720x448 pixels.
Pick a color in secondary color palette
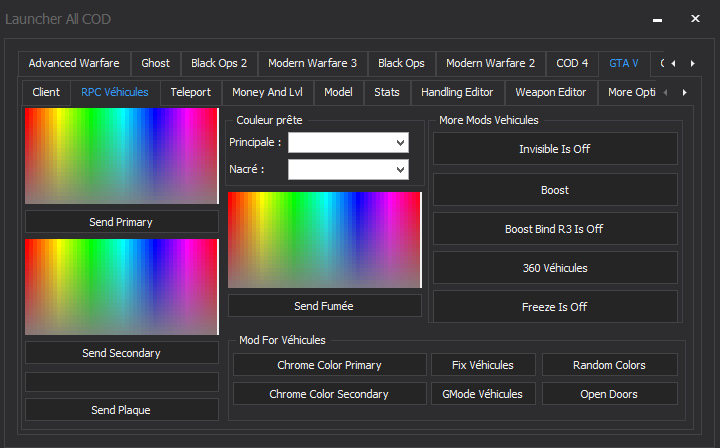122,287
